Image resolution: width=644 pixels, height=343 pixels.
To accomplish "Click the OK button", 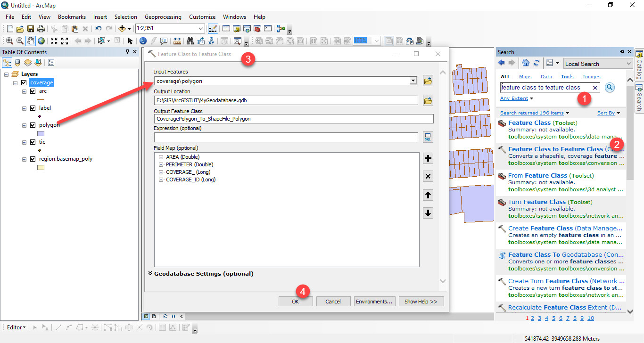I will tap(296, 302).
